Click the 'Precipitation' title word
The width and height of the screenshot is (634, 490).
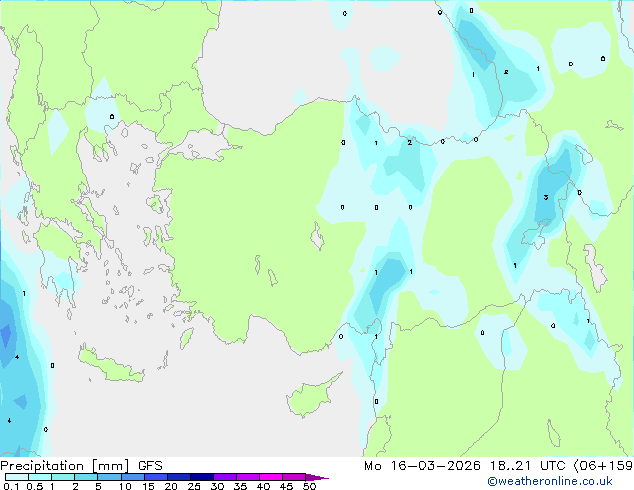(42, 466)
